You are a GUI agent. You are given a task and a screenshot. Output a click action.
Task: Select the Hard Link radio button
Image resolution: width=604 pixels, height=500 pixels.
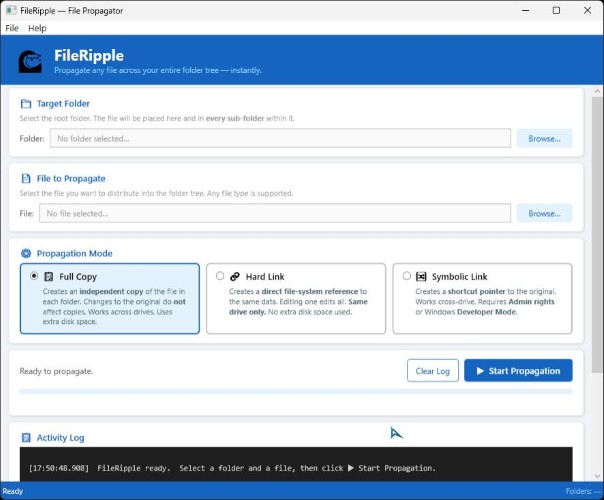[220, 276]
